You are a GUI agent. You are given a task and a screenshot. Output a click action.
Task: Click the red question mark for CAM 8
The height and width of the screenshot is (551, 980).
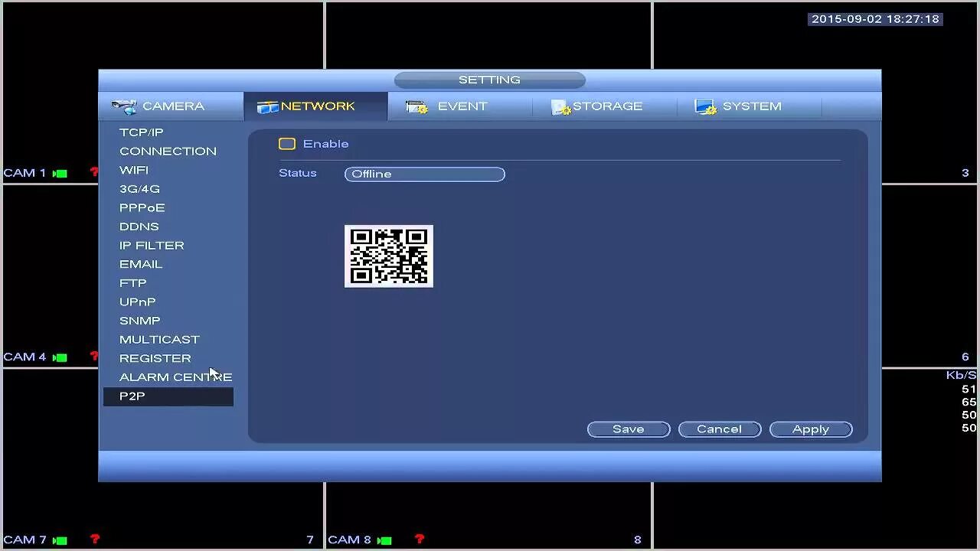point(420,540)
